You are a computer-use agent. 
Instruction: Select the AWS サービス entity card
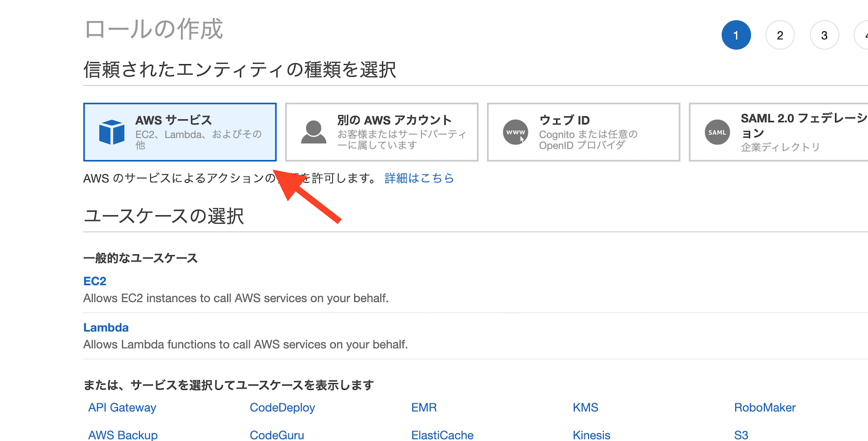180,132
